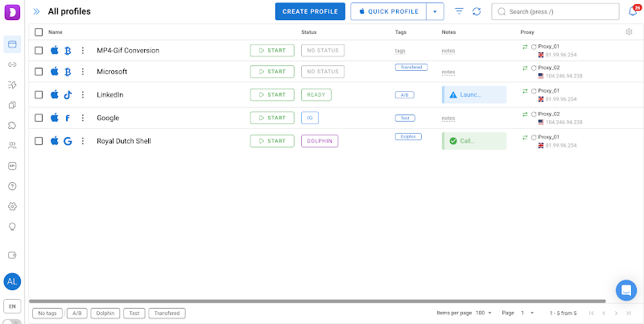Open the items per page dropdown
Image resolution: width=644 pixels, height=324 pixels.
483,313
